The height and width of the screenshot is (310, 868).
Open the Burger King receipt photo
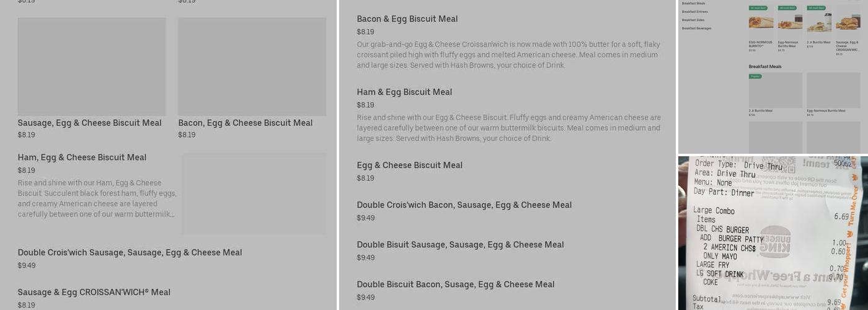pyautogui.click(x=773, y=233)
